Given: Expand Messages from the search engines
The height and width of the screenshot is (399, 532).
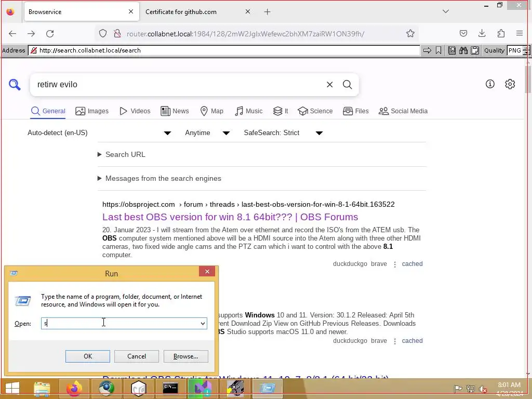Looking at the screenshot, I should (x=159, y=179).
